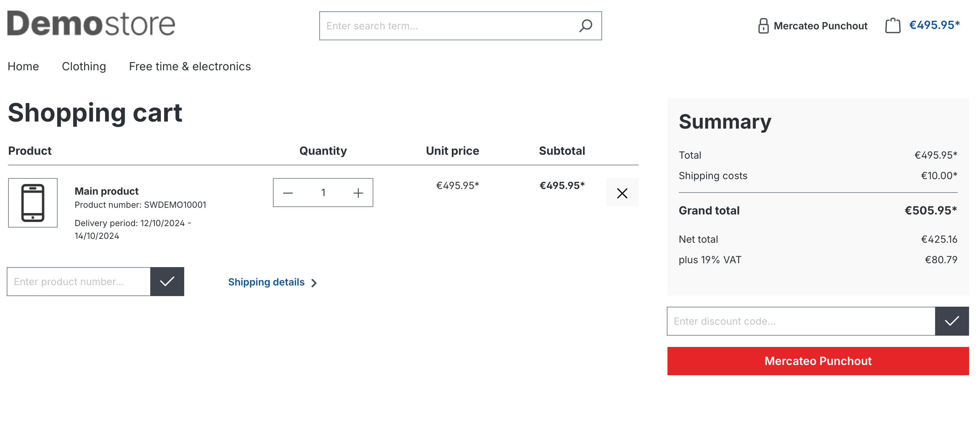
Task: Click the Quantity column header
Action: pos(323,151)
